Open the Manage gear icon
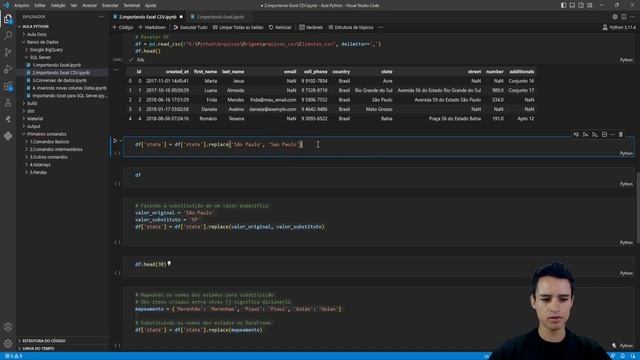The width and height of the screenshot is (640, 360). tap(8, 344)
